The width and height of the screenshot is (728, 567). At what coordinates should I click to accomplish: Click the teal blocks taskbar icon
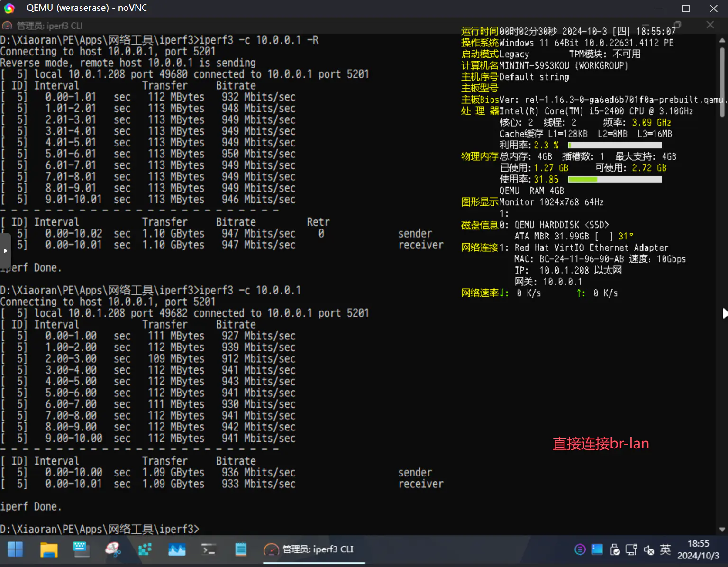point(145,549)
